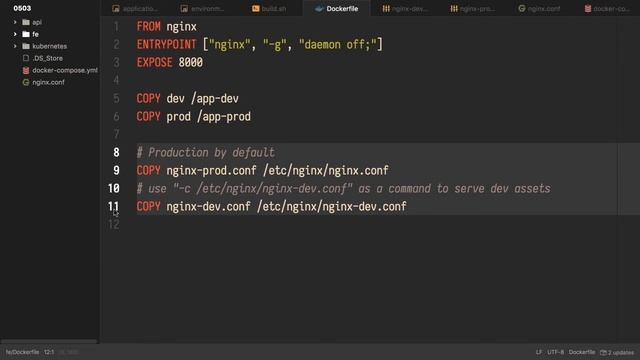Click the application tab file icon
Screen dimensions: 640x360
[116, 9]
